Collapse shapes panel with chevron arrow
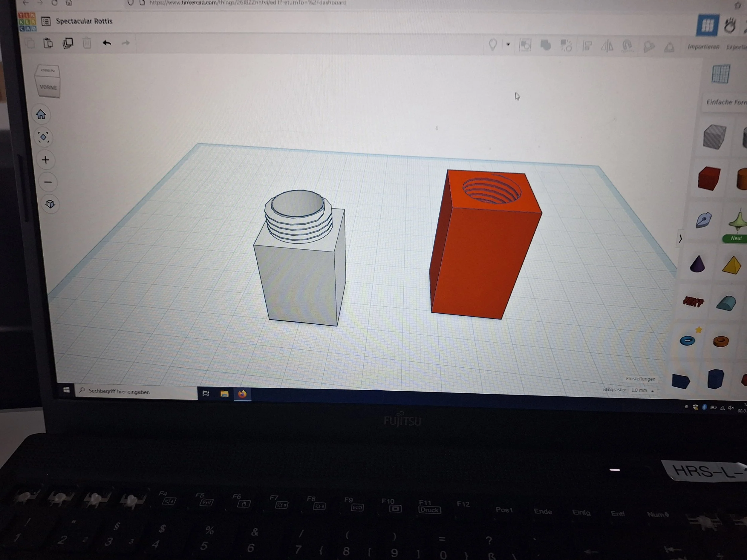 tap(680, 239)
